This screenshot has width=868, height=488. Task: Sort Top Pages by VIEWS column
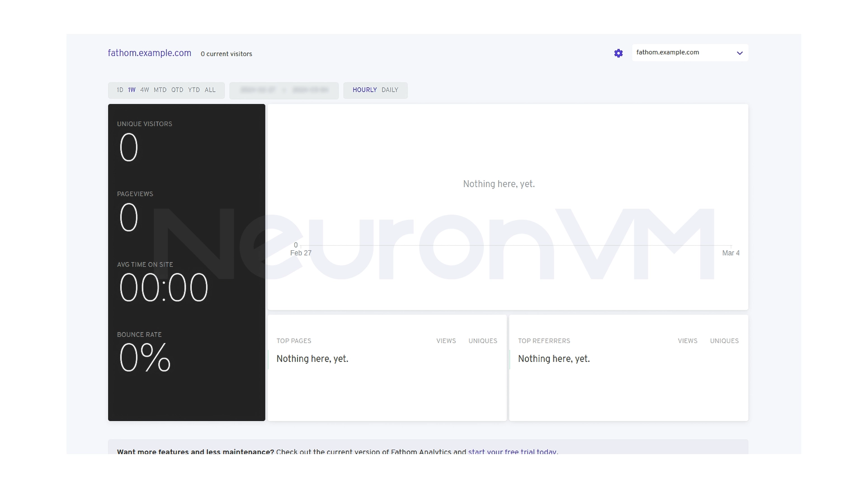tap(446, 341)
